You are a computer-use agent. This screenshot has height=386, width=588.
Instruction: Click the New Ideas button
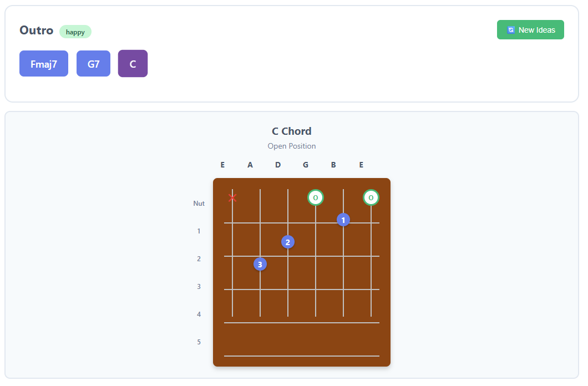point(530,29)
